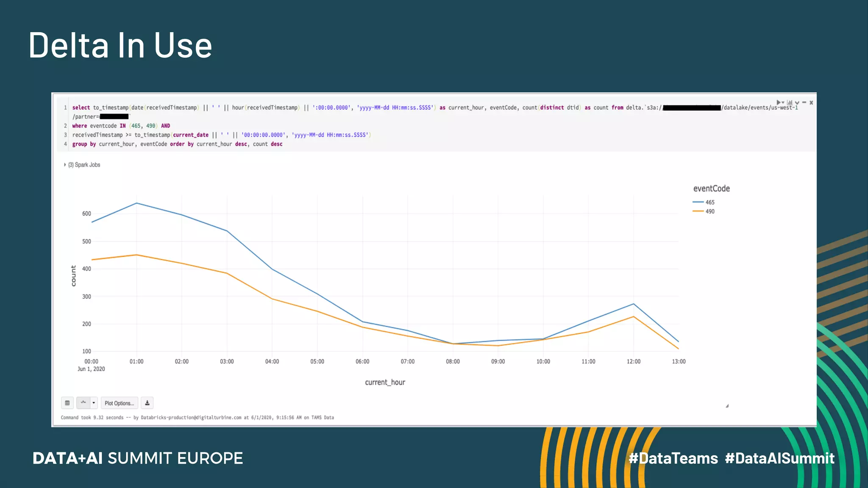
Task: Click the blue 465 legend color line
Action: (x=698, y=202)
